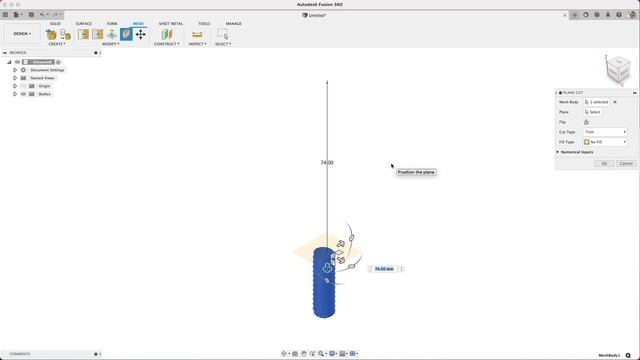The width and height of the screenshot is (640, 360).
Task: Click the Pan hand navigation icon
Action: point(303,353)
